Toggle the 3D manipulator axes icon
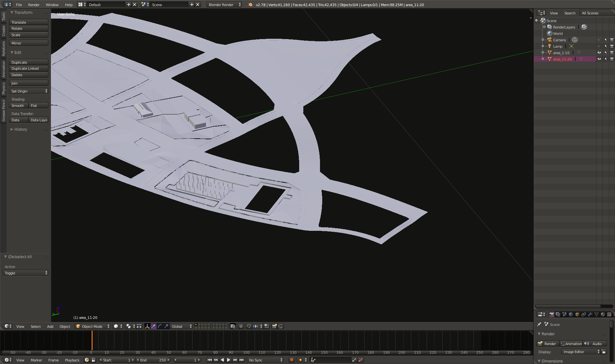615x364 pixels. pyautogui.click(x=147, y=326)
